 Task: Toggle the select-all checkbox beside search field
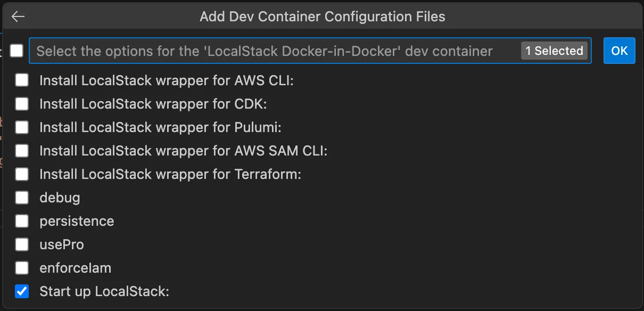[17, 51]
